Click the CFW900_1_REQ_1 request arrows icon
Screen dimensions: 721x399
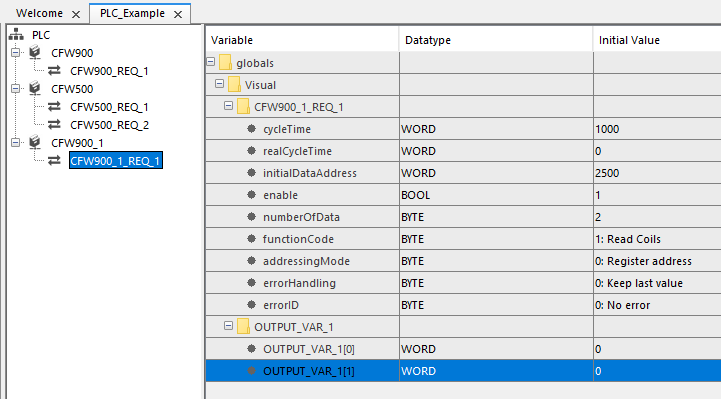click(54, 160)
